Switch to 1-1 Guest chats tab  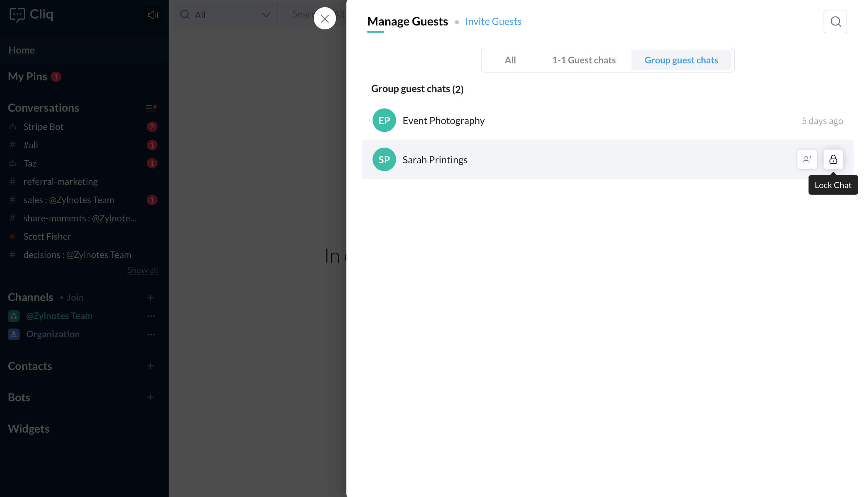tap(584, 60)
